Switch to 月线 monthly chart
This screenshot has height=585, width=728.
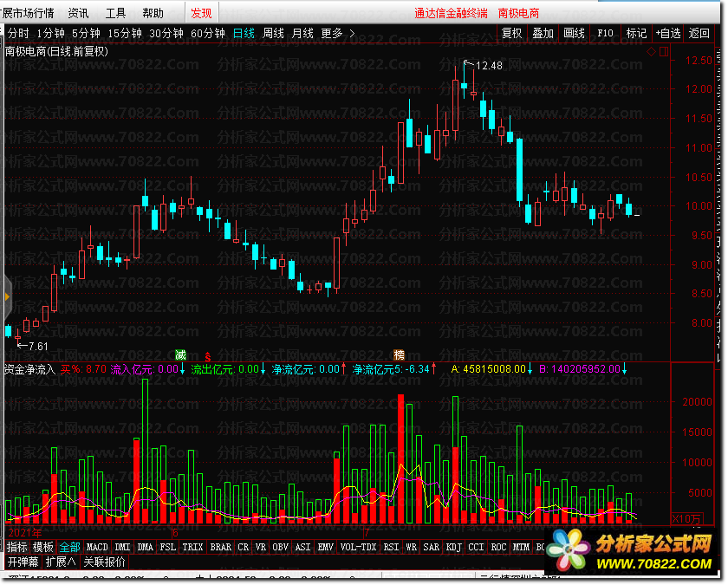pyautogui.click(x=302, y=34)
